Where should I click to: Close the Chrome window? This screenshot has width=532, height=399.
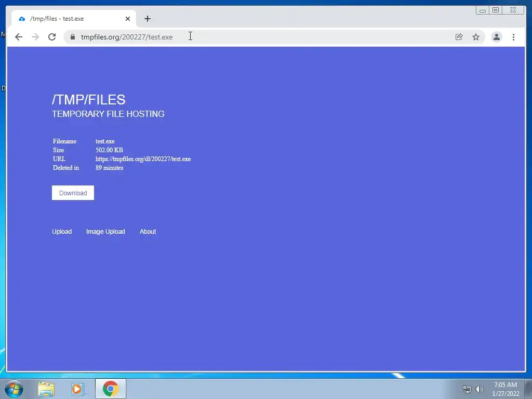tap(513, 10)
